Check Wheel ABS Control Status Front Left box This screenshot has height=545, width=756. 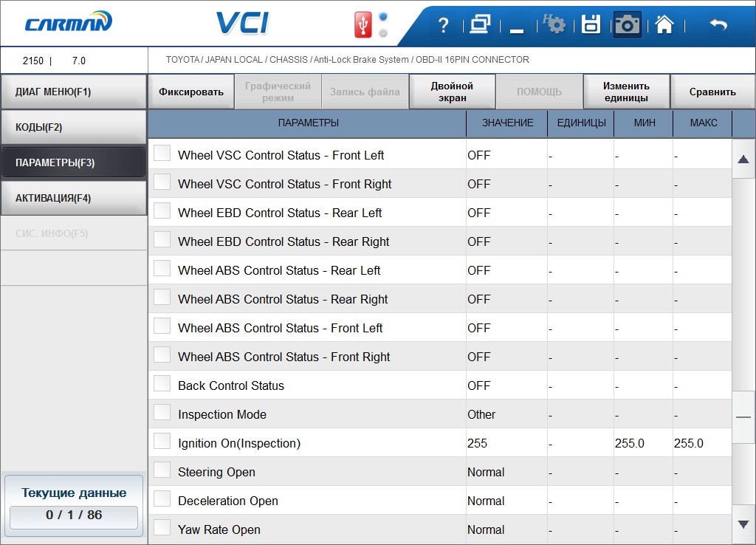(x=162, y=326)
